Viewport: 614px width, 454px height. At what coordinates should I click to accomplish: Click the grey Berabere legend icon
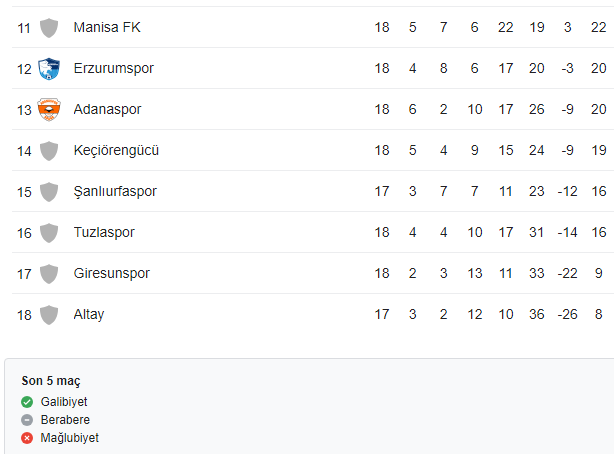coord(27,420)
